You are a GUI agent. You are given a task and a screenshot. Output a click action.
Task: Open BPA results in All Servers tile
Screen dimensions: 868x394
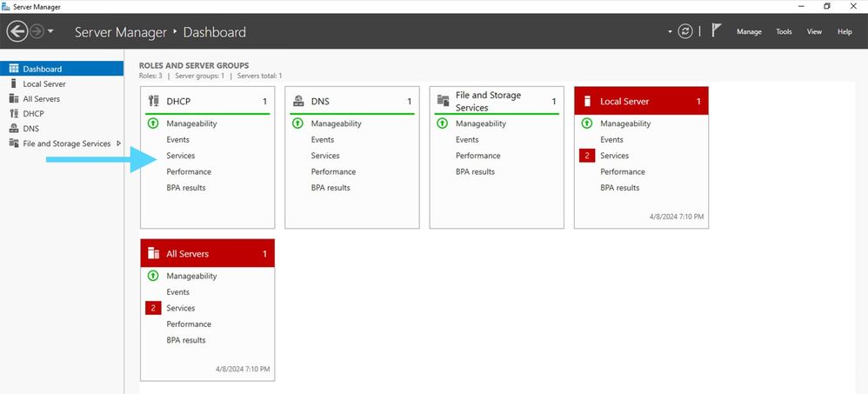(x=186, y=340)
